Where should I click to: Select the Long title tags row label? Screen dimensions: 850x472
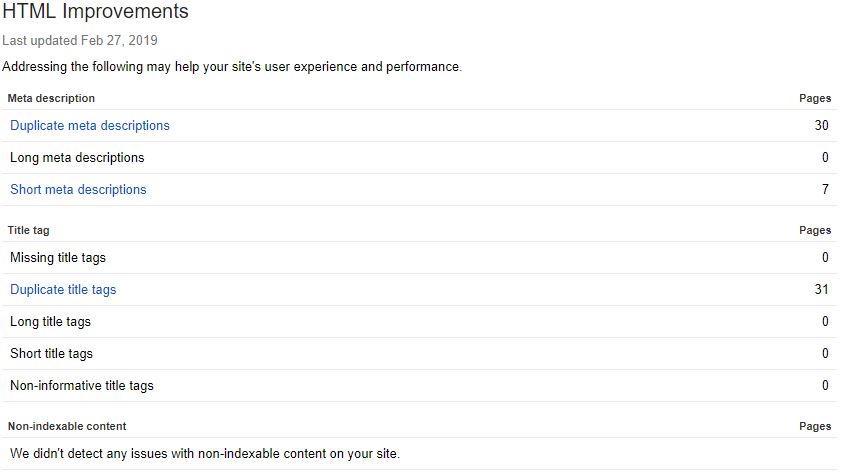[50, 322]
